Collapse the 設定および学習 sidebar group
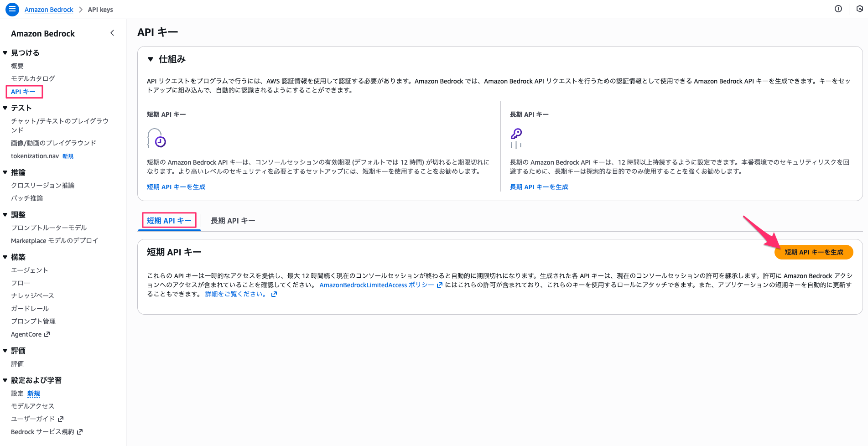 5,380
